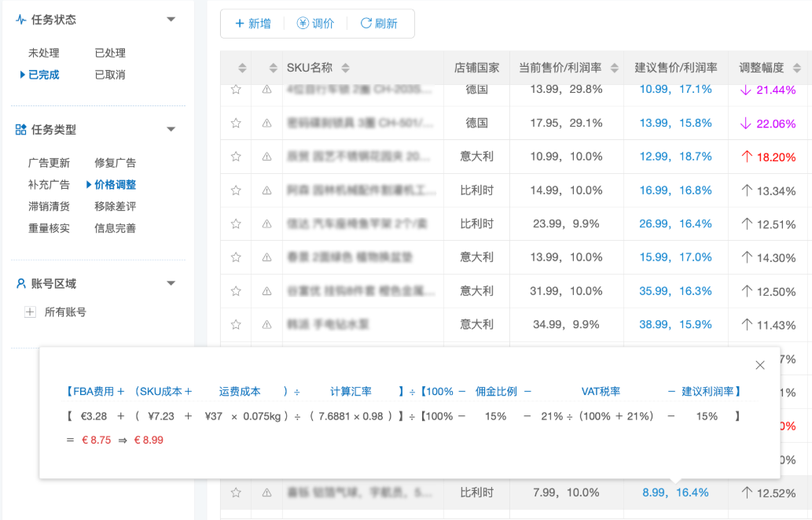This screenshot has width=812, height=520.
Task: Click warning icon in 意大利 10.99 row
Action: point(266,157)
